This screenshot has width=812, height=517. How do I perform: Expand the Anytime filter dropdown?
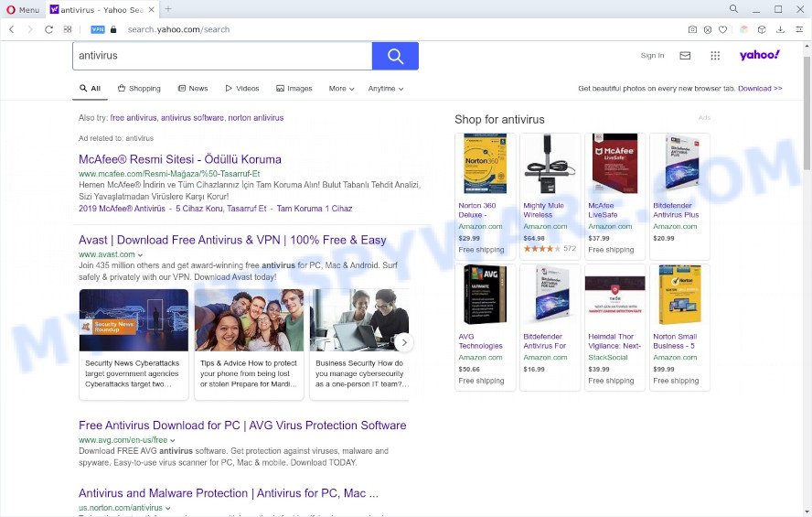(386, 89)
